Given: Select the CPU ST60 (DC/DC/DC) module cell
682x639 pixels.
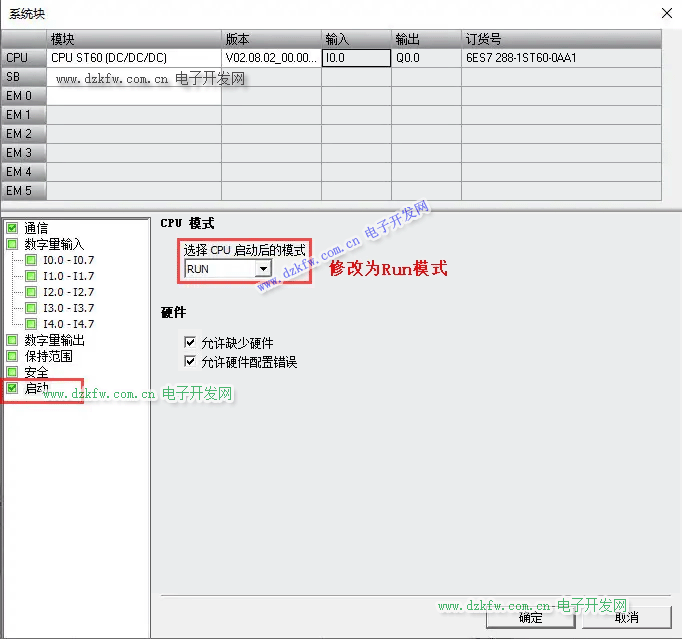Looking at the screenshot, I should coord(133,58).
